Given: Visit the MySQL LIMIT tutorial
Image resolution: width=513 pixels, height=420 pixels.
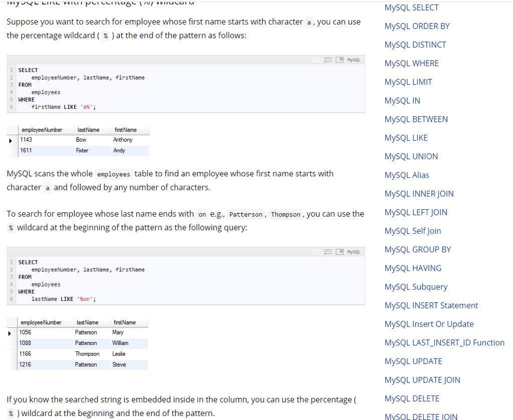Looking at the screenshot, I should tap(408, 82).
